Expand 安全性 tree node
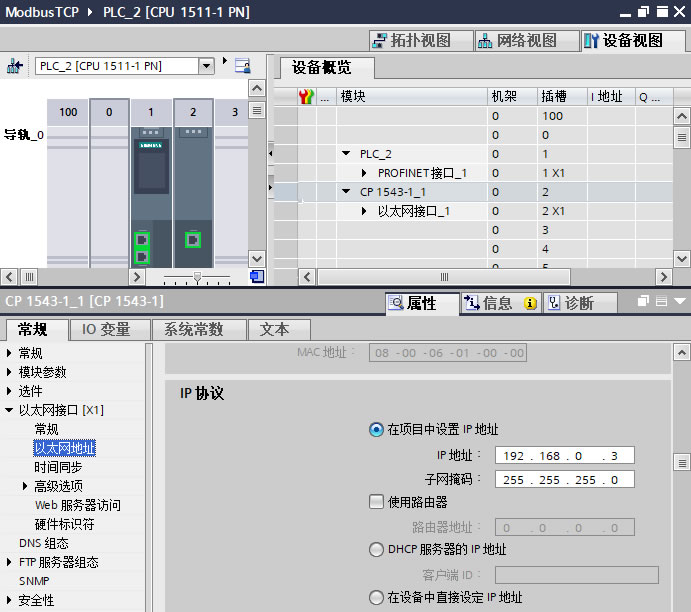Viewport: 691px width, 612px height. 9,600
